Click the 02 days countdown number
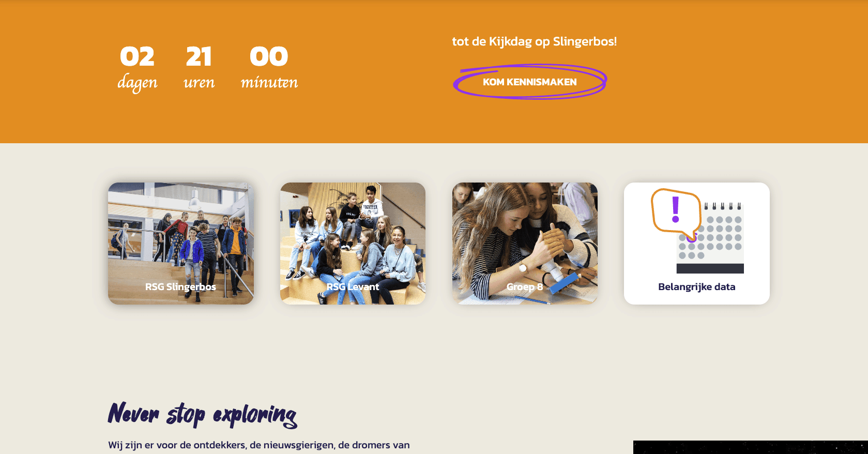The width and height of the screenshot is (868, 454). point(137,56)
